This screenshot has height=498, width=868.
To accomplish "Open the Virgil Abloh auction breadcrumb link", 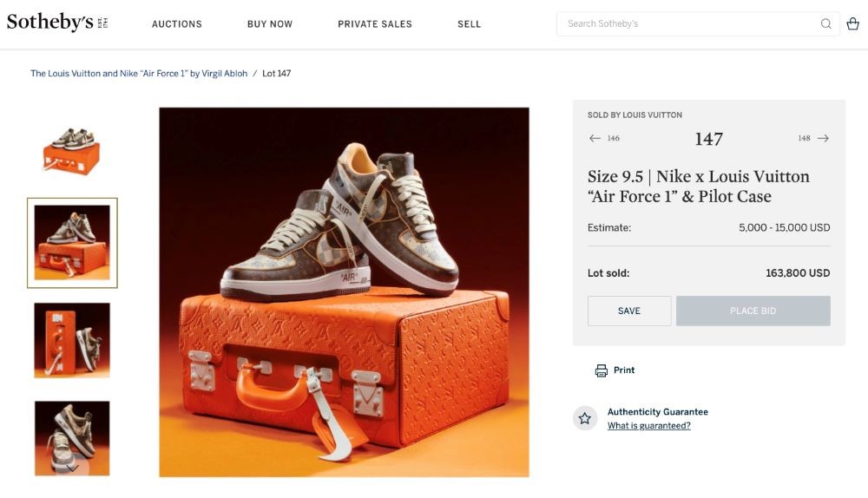I will [x=139, y=74].
